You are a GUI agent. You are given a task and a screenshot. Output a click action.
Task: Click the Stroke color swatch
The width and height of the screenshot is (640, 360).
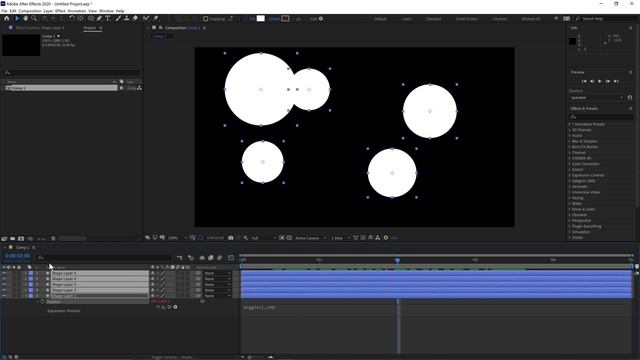285,18
